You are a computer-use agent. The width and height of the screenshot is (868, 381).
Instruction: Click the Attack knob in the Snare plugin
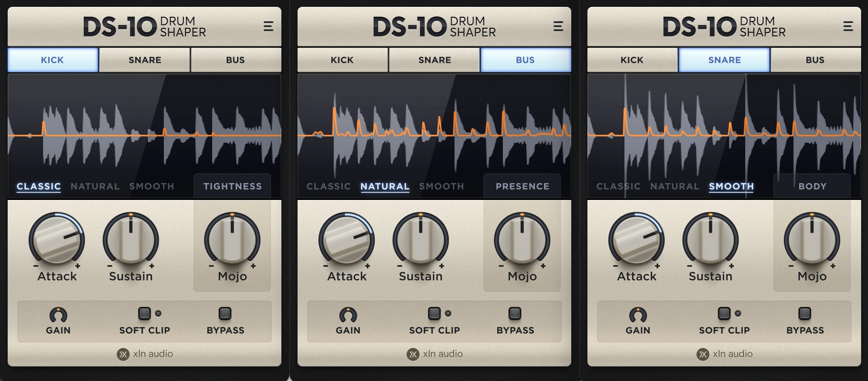[x=637, y=240]
